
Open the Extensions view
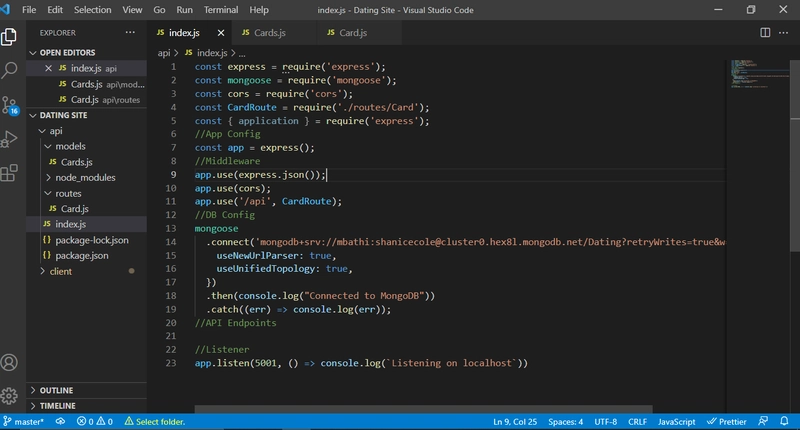[9, 173]
